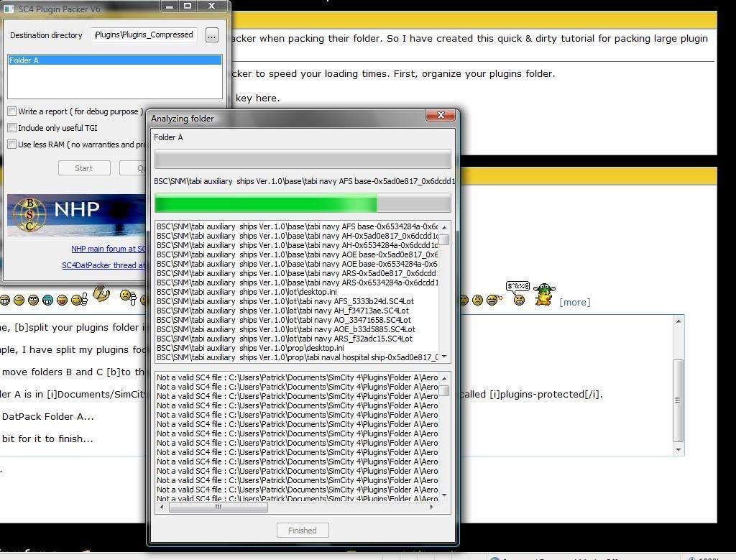The width and height of the screenshot is (736, 560).
Task: Minimize the SC4 Plugin Packer window
Action: [170, 6]
